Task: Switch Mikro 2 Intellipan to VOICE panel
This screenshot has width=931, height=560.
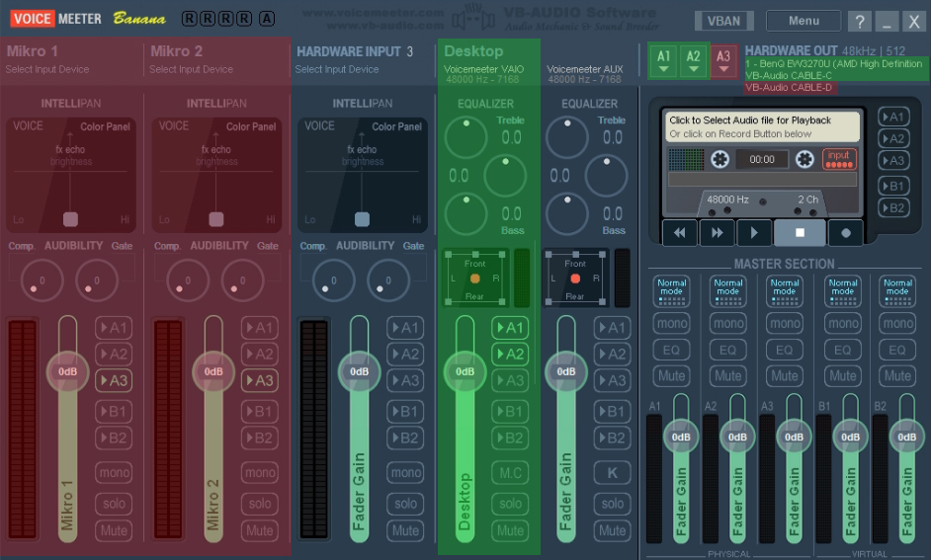Action: pyautogui.click(x=173, y=125)
